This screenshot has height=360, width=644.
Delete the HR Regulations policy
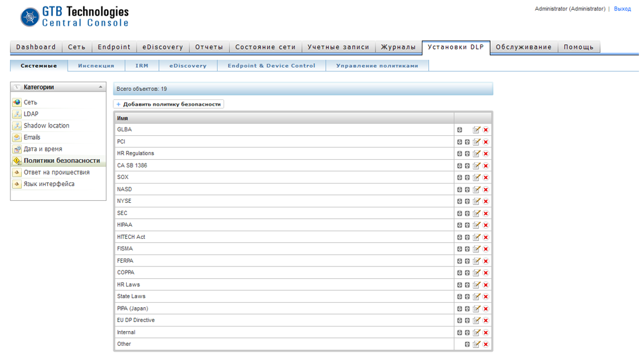coord(486,153)
